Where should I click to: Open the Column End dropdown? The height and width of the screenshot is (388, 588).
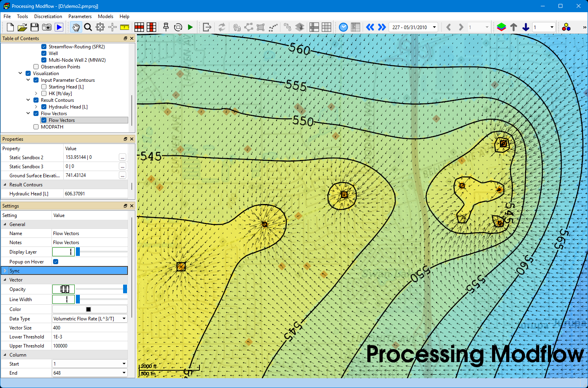pos(90,373)
